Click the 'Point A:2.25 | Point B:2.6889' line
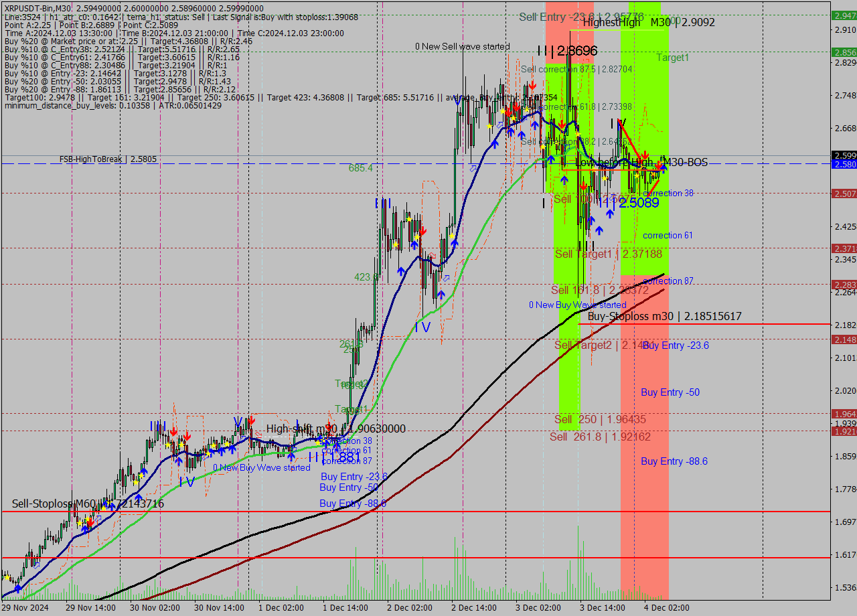The width and height of the screenshot is (857, 616). pyautogui.click(x=92, y=25)
